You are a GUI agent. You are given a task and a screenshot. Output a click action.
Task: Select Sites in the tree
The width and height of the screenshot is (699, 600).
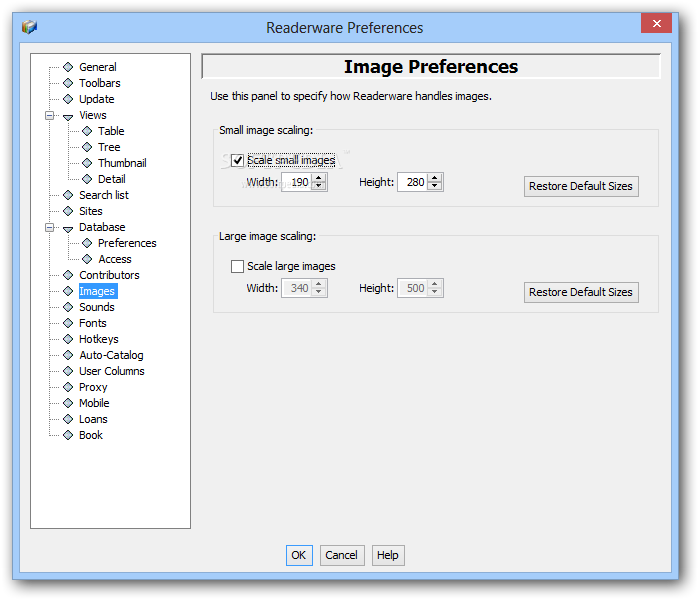(x=91, y=211)
